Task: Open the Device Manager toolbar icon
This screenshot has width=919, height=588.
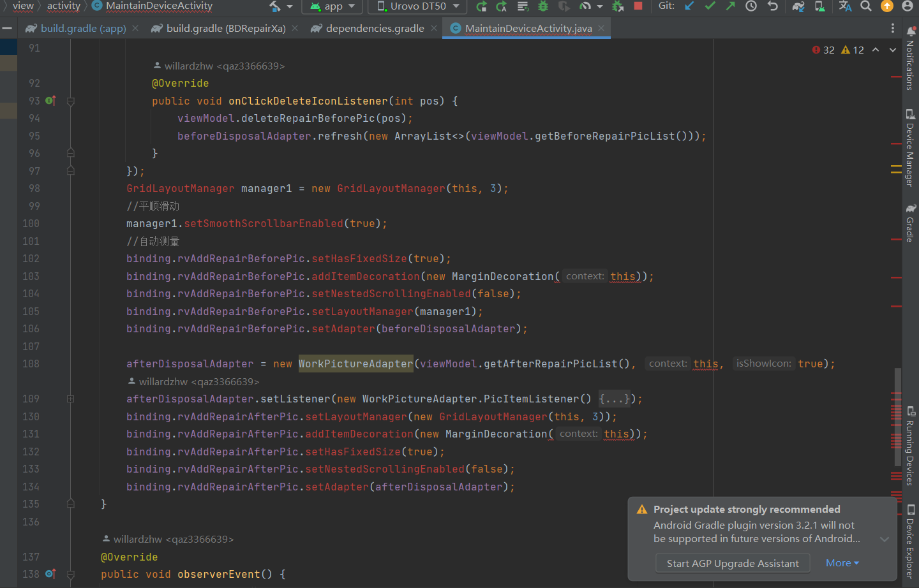Action: 820,6
